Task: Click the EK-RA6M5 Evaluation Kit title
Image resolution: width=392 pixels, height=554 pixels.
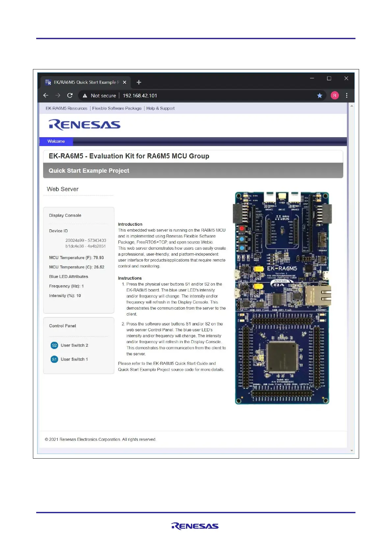Action: [129, 156]
